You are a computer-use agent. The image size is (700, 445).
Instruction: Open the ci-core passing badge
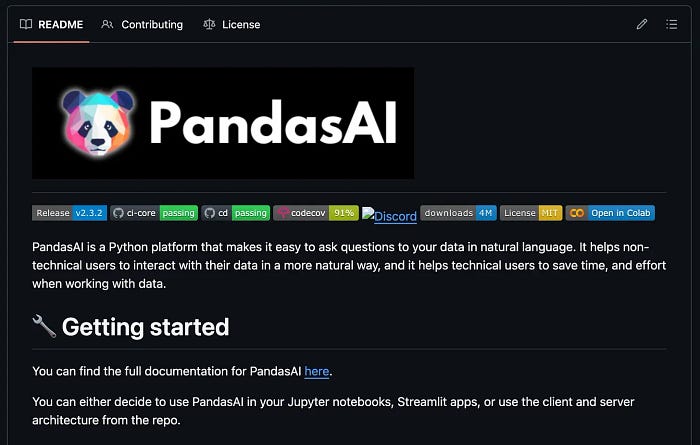point(154,213)
